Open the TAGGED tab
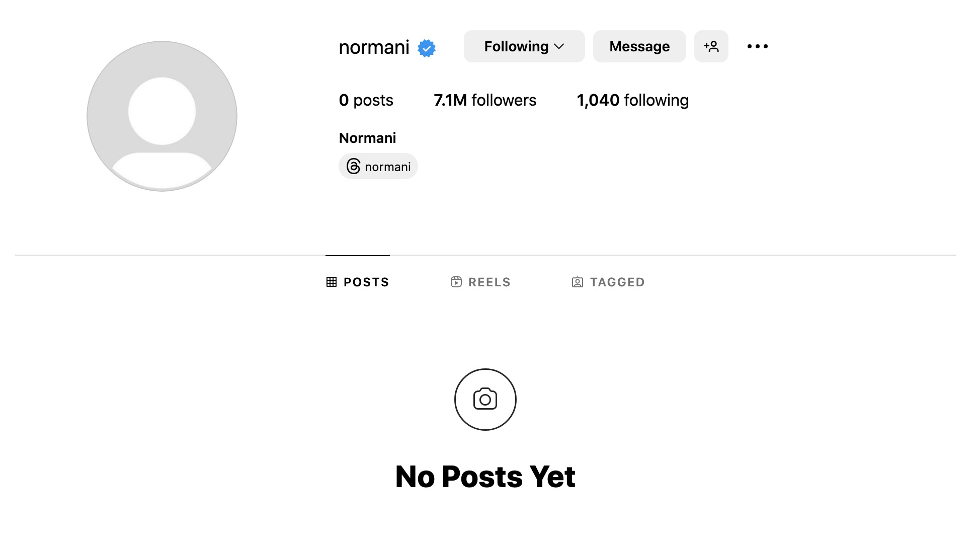Image resolution: width=980 pixels, height=547 pixels. pyautogui.click(x=608, y=282)
